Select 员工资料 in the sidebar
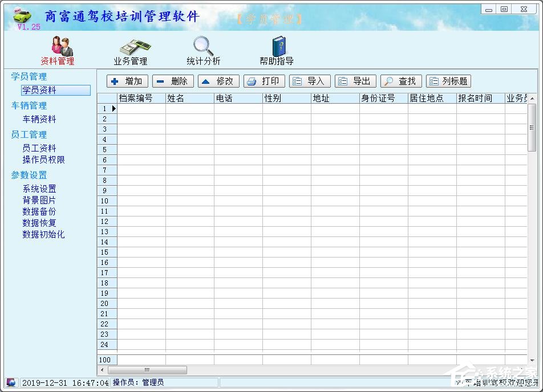This screenshot has height=392, width=543. tap(39, 149)
